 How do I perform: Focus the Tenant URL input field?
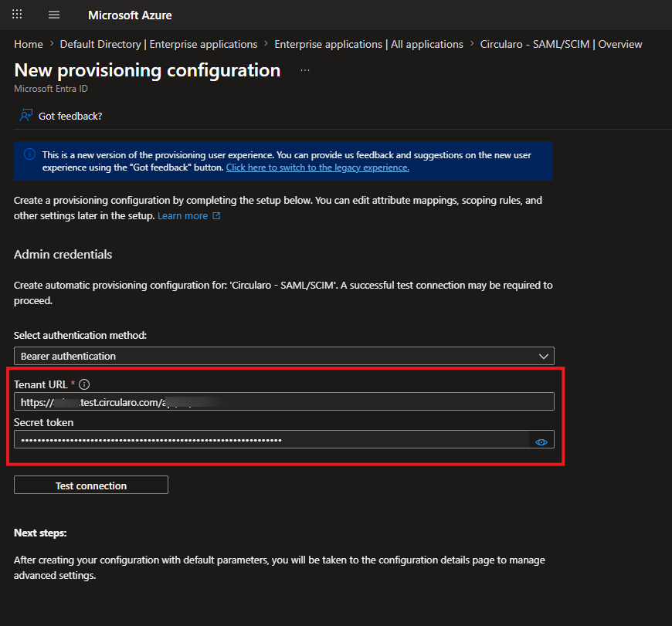[x=284, y=401]
